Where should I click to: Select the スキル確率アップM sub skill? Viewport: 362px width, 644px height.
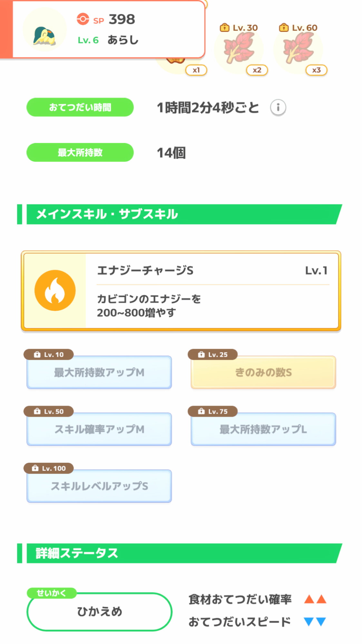[99, 429]
